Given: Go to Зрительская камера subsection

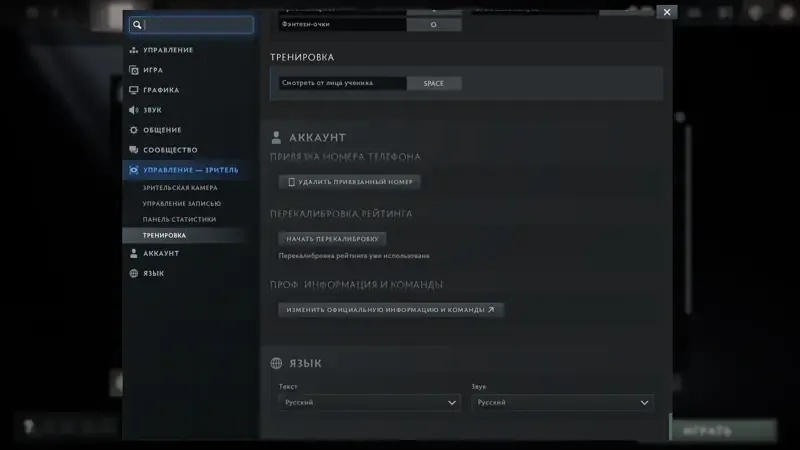Looking at the screenshot, I should (x=180, y=188).
